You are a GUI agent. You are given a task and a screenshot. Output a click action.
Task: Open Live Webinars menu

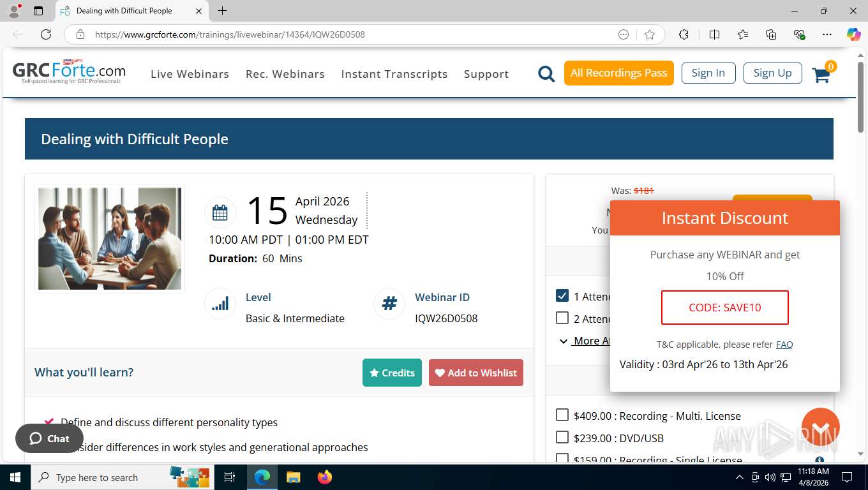pyautogui.click(x=190, y=74)
